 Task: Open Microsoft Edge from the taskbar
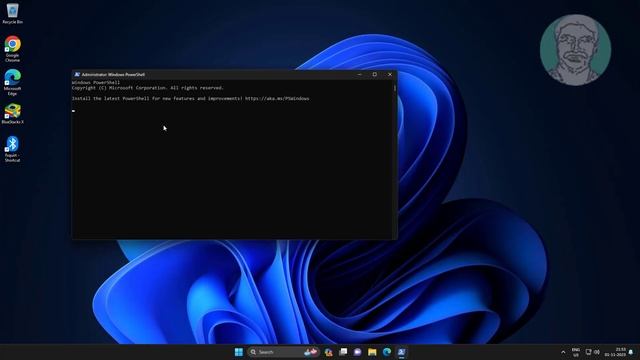387,352
